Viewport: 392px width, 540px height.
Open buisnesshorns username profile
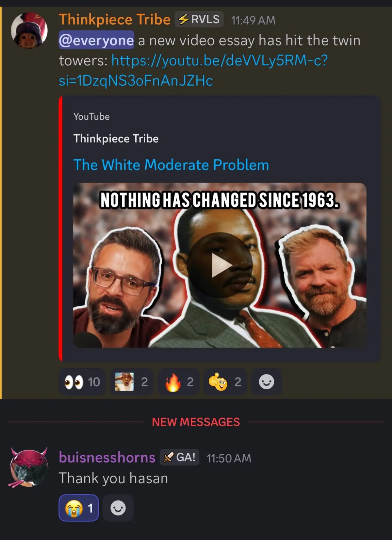pyautogui.click(x=107, y=457)
